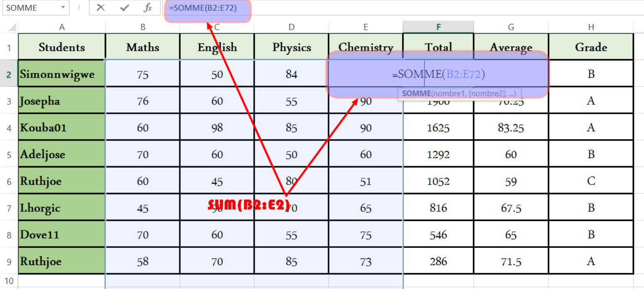This screenshot has height=289, width=644.
Task: Select column D header
Action: coord(291,27)
